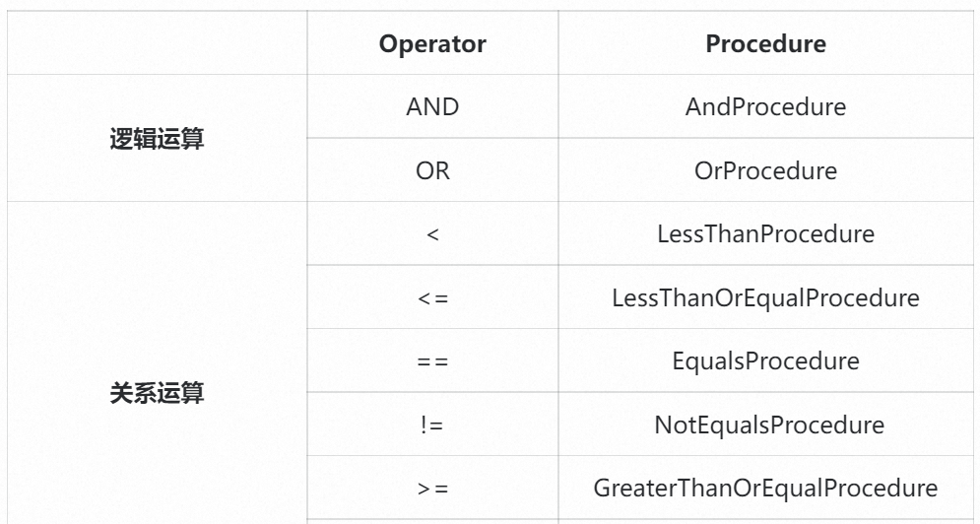Select the EqualsProcedure cell
The height and width of the screenshot is (524, 980).
pos(765,360)
